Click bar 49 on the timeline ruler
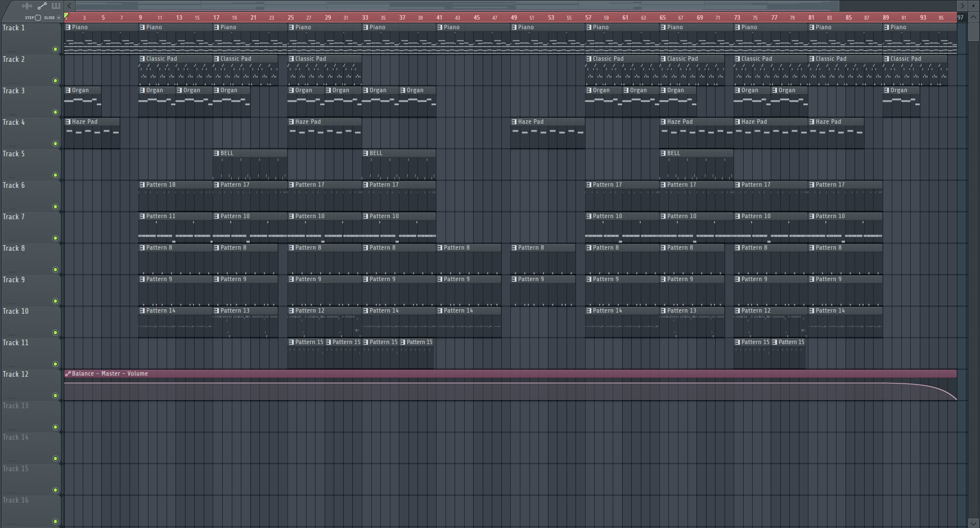 coord(514,17)
